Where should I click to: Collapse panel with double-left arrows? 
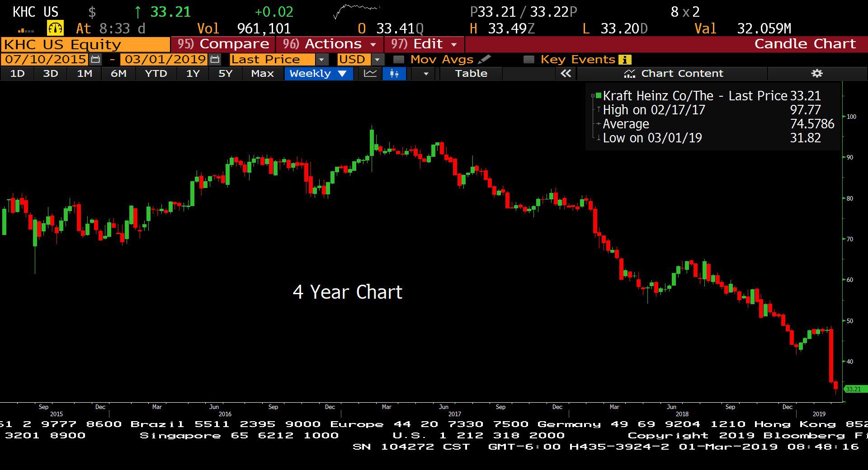coord(566,73)
